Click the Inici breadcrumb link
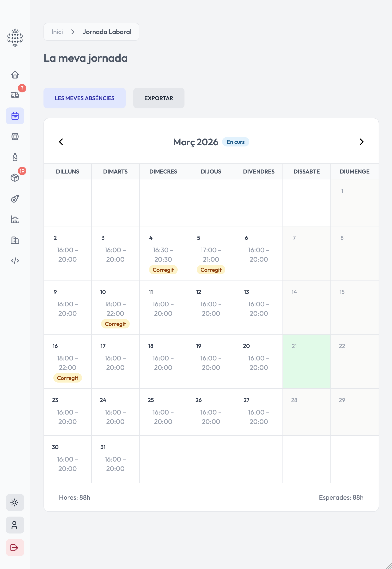Screen dimensions: 392x569 click(x=57, y=32)
